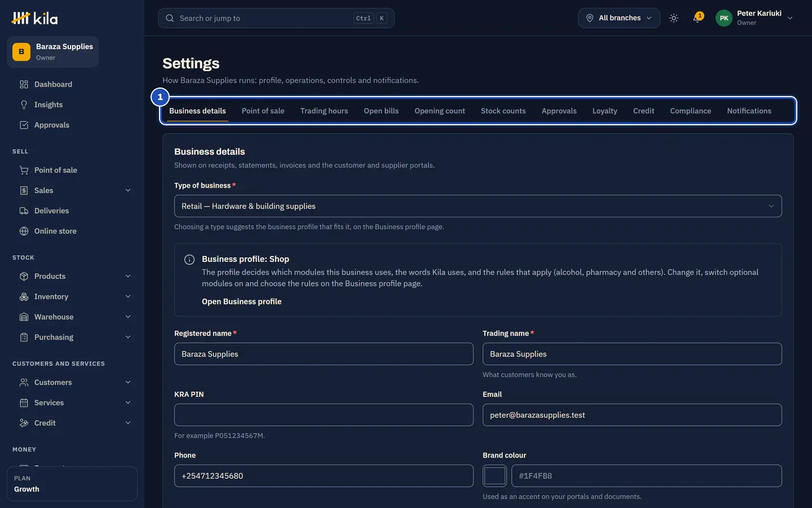The width and height of the screenshot is (812, 508).
Task: Click the Purchasing clipboard icon
Action: 24,337
